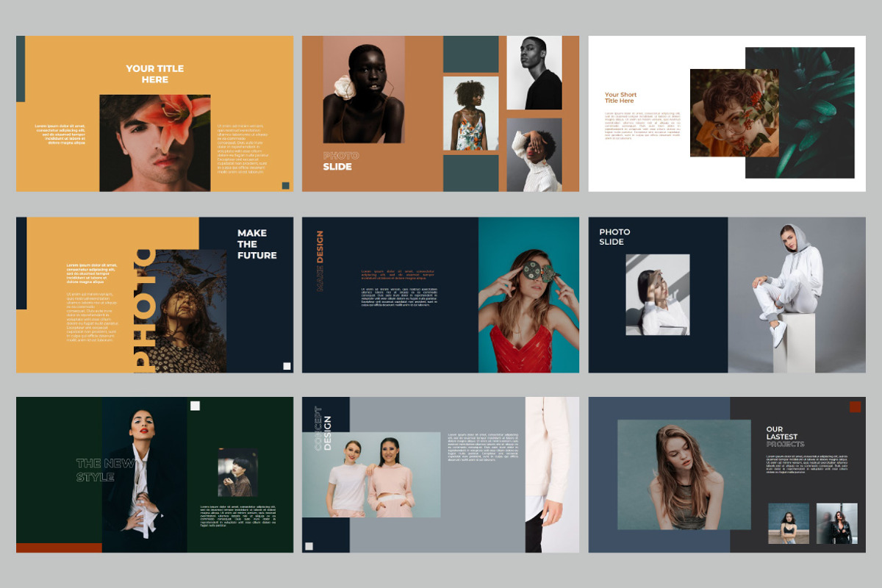Click the photo of person in white sweater
The height and width of the screenshot is (588, 882).
534,154
